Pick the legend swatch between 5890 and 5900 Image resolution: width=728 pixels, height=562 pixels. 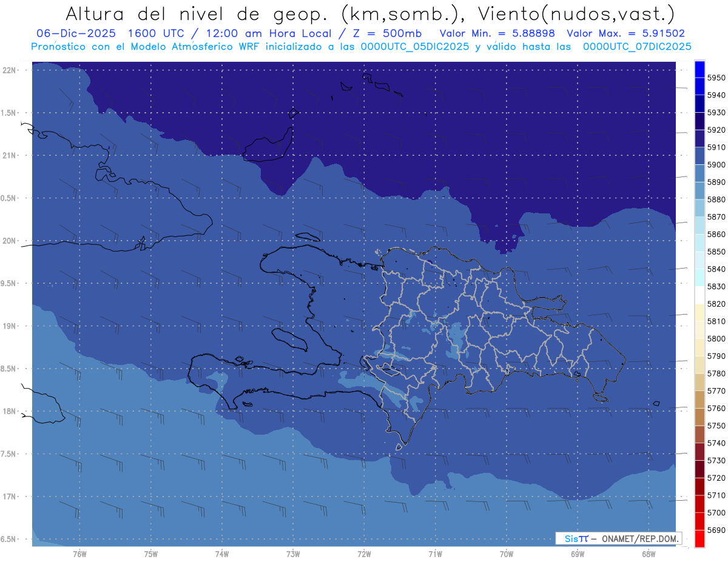[699, 173]
